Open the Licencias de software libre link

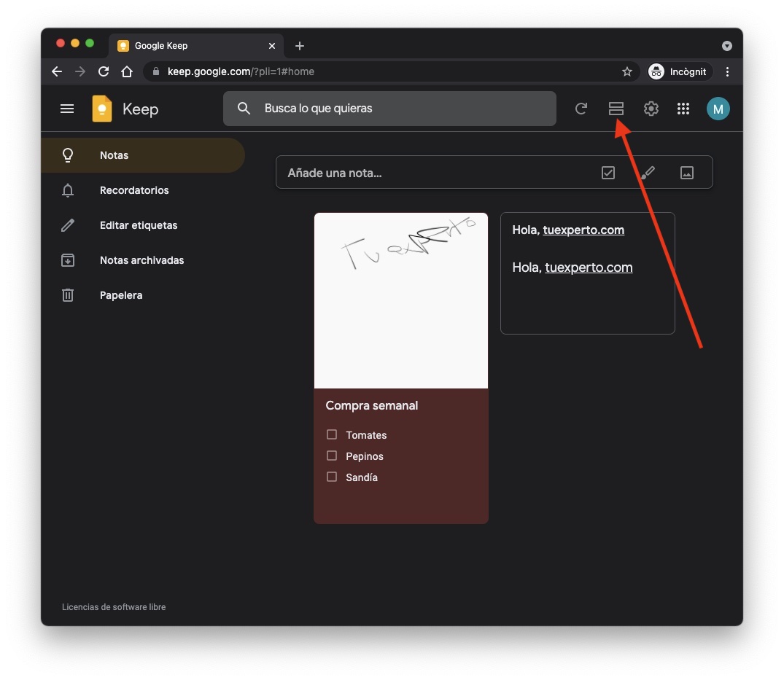[x=114, y=607]
